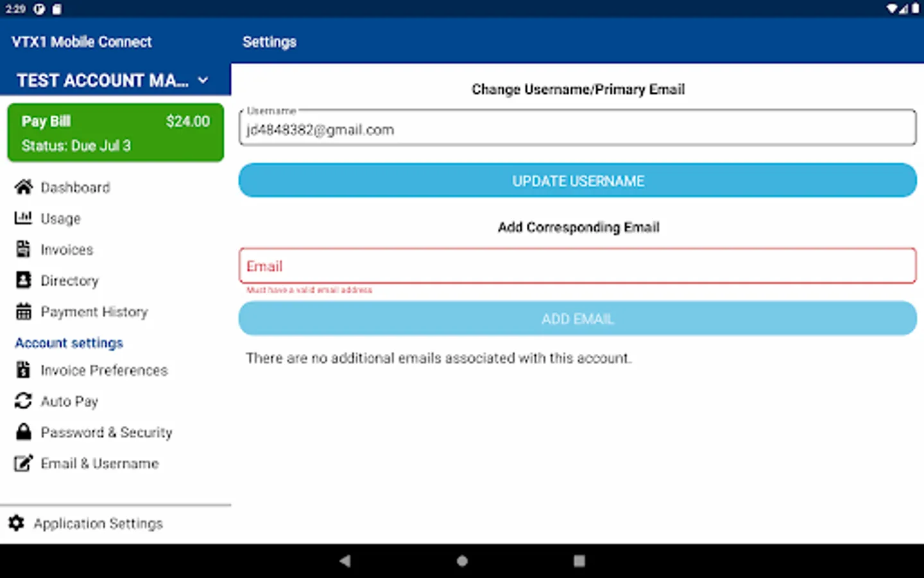Click the 'Change Username/Primary Email' heading
The width and height of the screenshot is (924, 578).
(578, 89)
